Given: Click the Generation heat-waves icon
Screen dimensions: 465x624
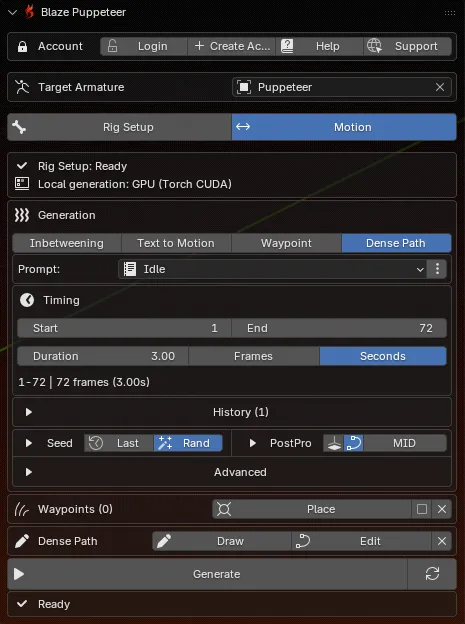Looking at the screenshot, I should point(22,215).
